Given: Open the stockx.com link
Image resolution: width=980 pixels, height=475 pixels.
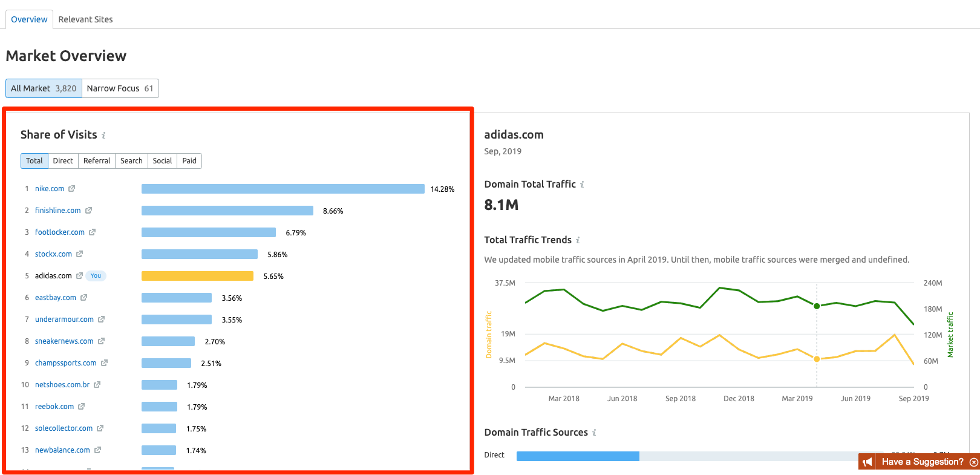Looking at the screenshot, I should [53, 254].
